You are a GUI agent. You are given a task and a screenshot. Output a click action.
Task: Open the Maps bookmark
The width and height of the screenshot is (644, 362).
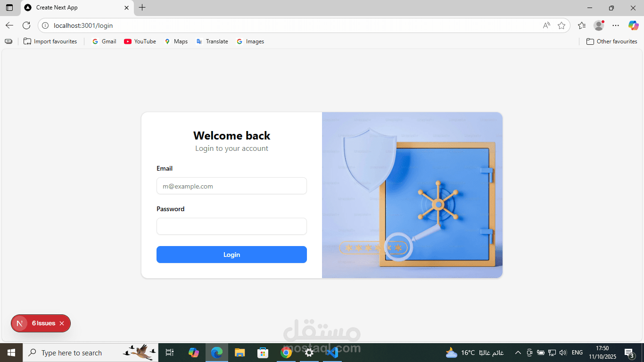(176, 41)
